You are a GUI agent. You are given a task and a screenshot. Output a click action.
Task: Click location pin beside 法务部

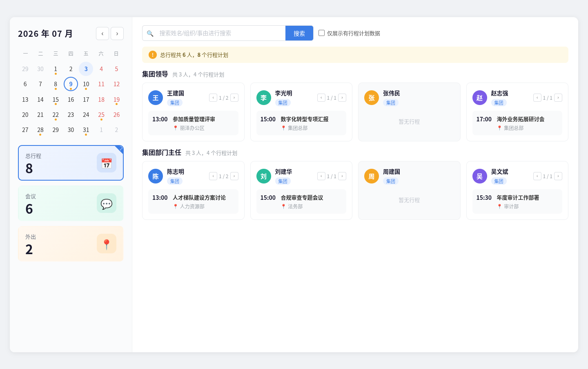coord(283,206)
